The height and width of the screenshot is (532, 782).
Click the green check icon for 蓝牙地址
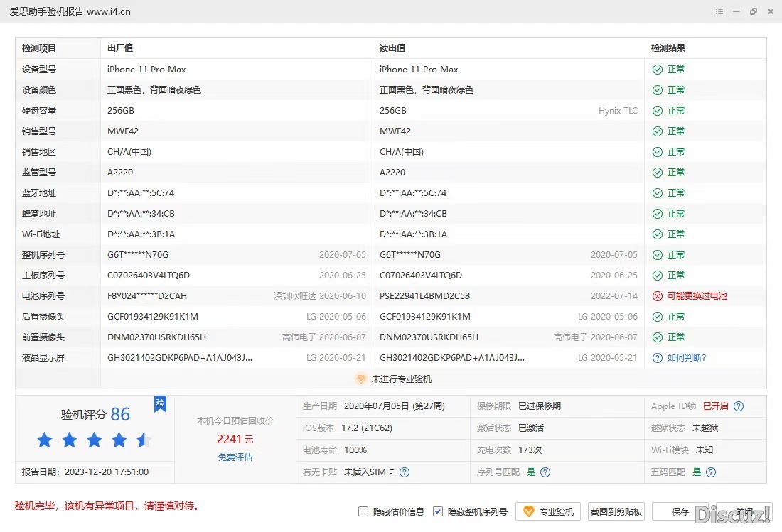658,193
